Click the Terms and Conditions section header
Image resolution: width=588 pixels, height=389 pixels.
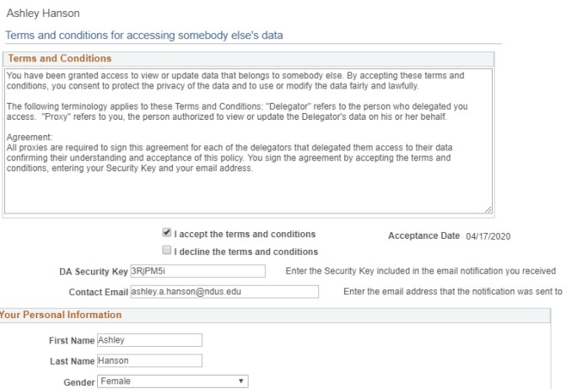(x=60, y=58)
